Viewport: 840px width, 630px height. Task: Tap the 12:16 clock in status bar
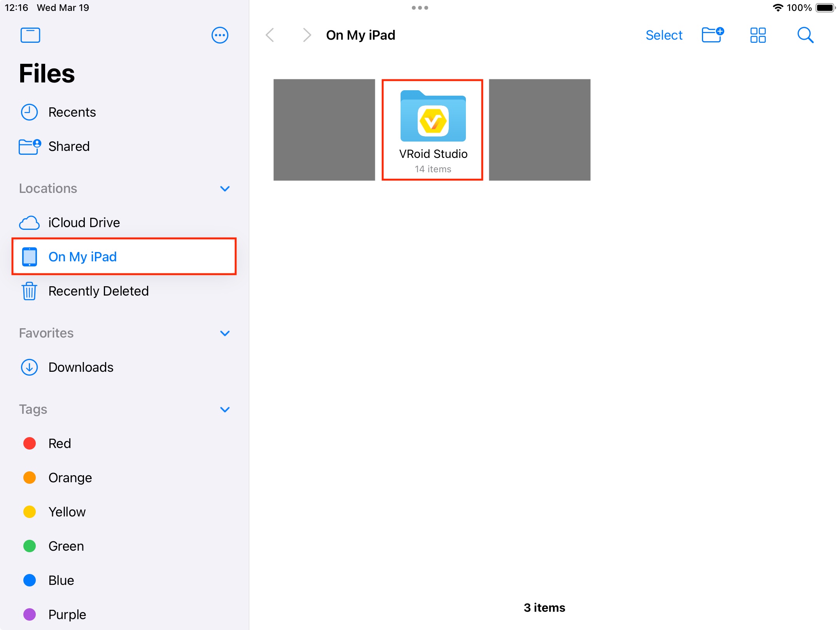point(16,8)
